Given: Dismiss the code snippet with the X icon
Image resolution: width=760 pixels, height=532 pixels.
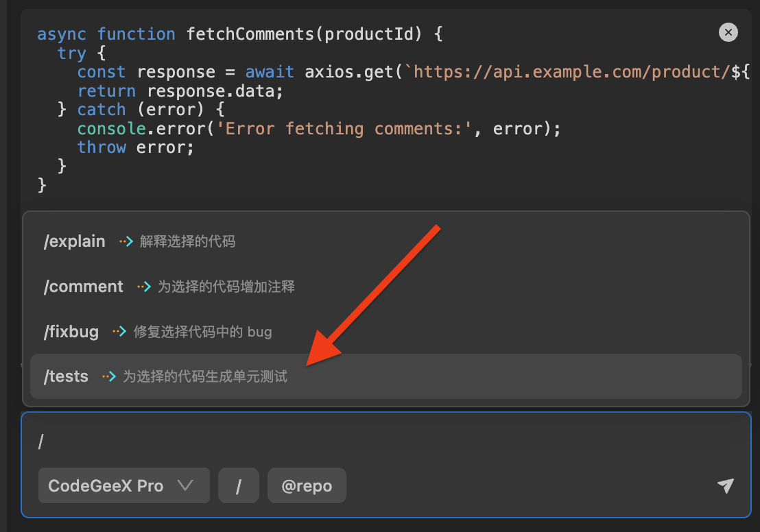Looking at the screenshot, I should tap(728, 32).
